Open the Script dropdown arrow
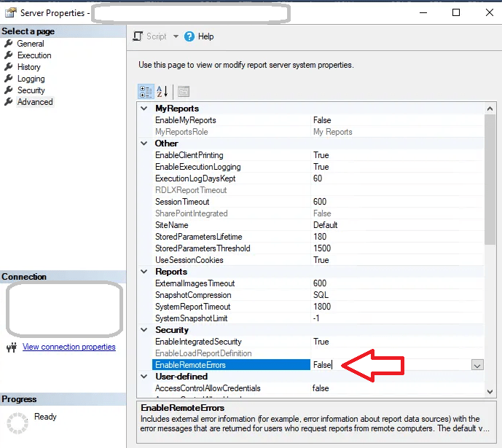 [176, 36]
